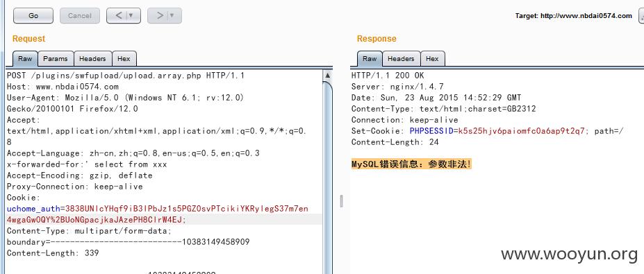
Task: Click the Server: nginx/1.4.7 line
Action: (397, 87)
